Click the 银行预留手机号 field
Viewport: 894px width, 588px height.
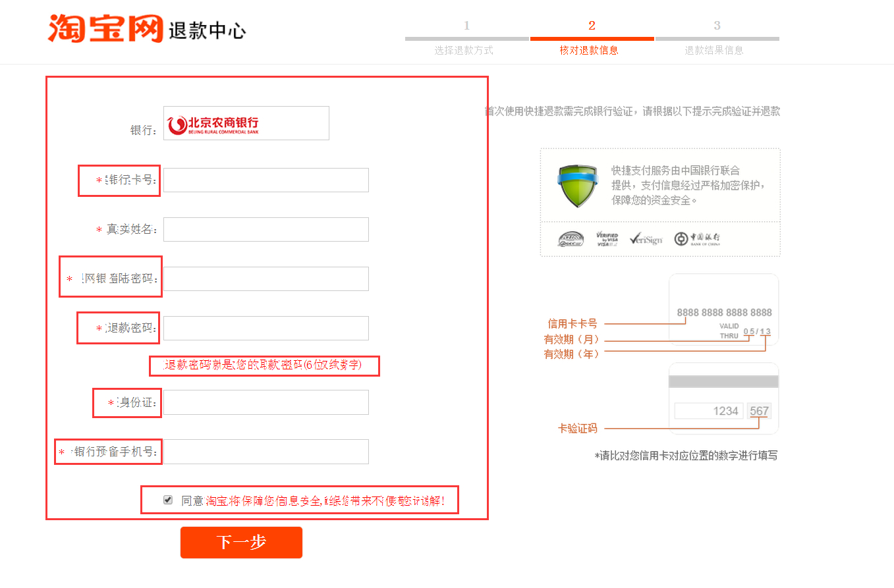pyautogui.click(x=265, y=452)
